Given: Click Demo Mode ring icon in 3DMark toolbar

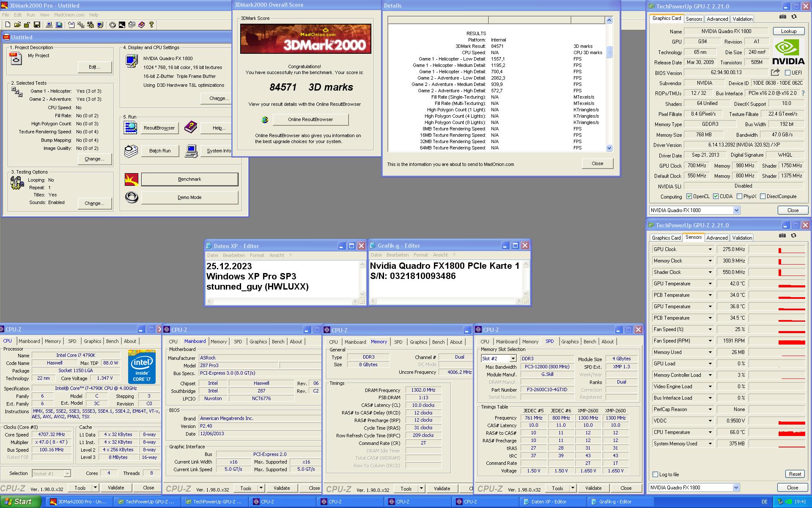Looking at the screenshot, I should coord(112,25).
